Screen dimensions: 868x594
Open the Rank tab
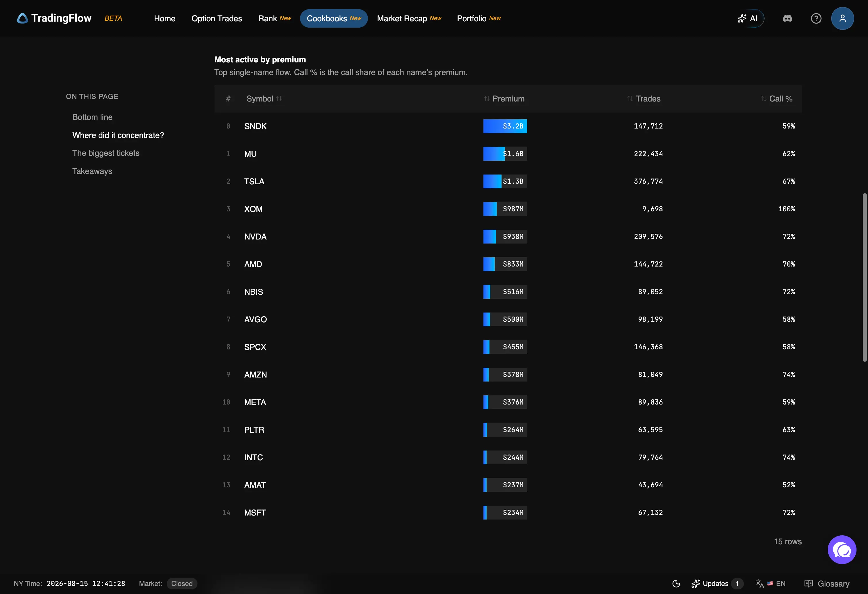pos(274,18)
